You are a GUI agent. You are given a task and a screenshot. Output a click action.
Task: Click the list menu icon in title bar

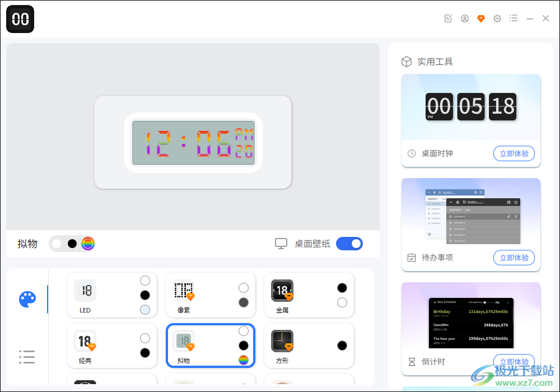(x=514, y=18)
